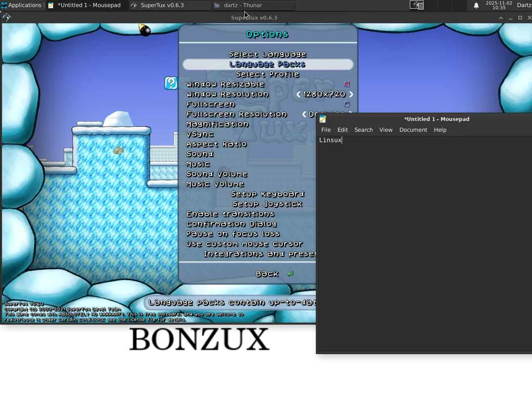The height and width of the screenshot is (399, 532).
Task: Click in the Mousepad text editing area
Action: (x=424, y=244)
